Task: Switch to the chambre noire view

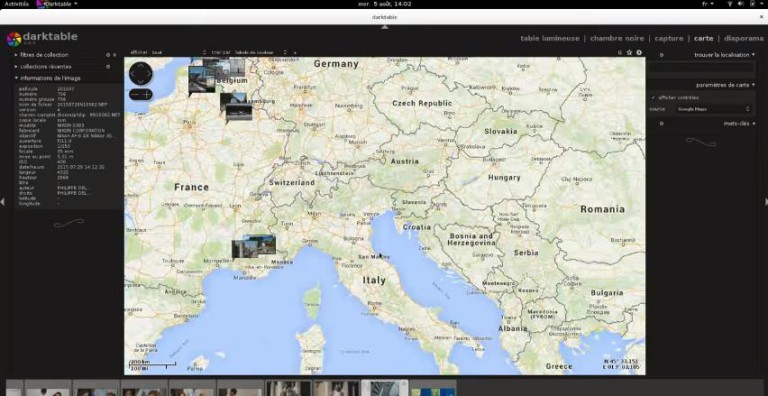Action: pyautogui.click(x=617, y=38)
